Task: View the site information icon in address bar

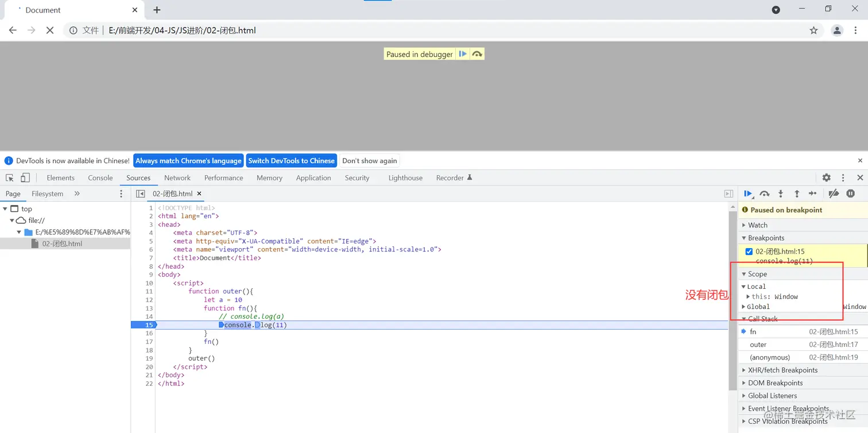Action: click(73, 30)
